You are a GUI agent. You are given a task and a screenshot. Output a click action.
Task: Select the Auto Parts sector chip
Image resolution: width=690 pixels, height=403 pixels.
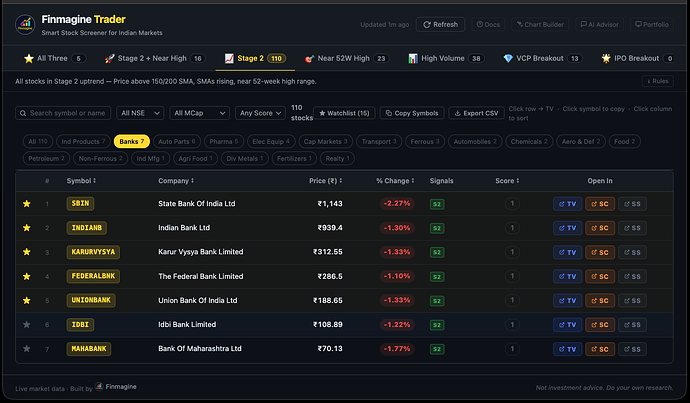[176, 142]
